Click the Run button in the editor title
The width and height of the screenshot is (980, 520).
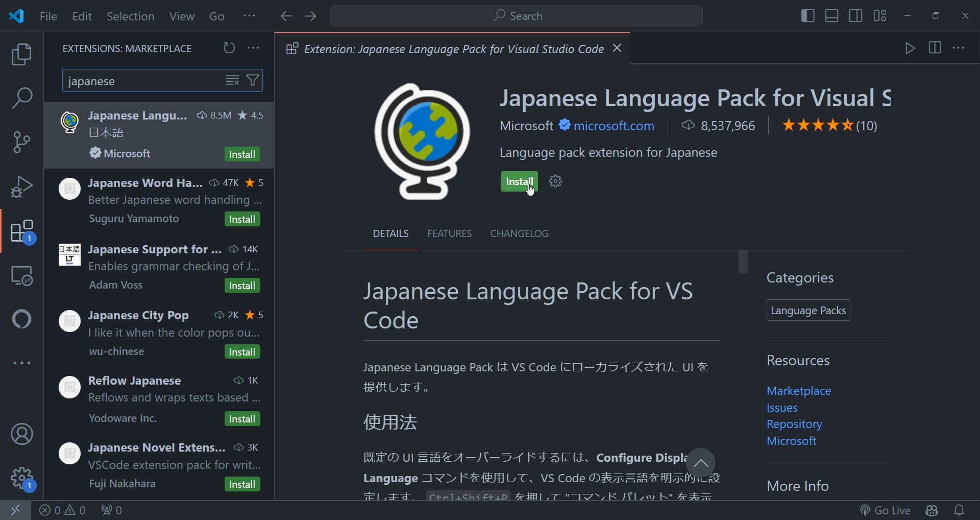point(910,48)
